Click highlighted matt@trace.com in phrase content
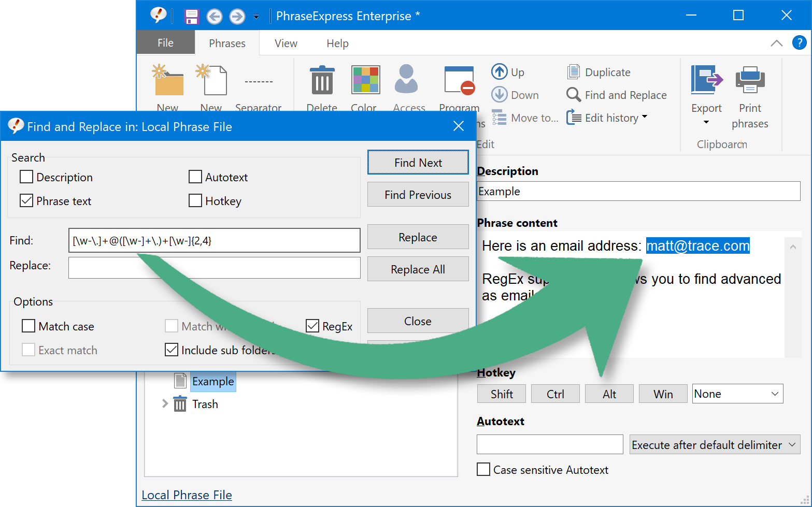This screenshot has height=507, width=812. click(x=697, y=245)
